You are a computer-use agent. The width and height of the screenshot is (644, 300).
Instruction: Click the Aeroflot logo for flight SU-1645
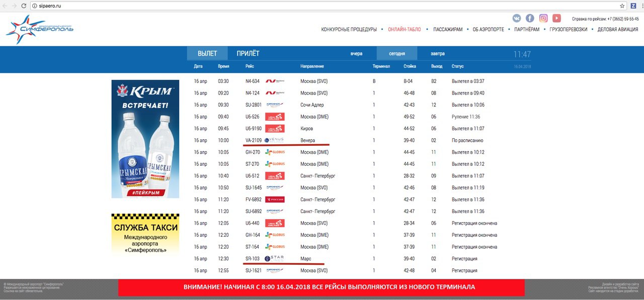coord(275,187)
